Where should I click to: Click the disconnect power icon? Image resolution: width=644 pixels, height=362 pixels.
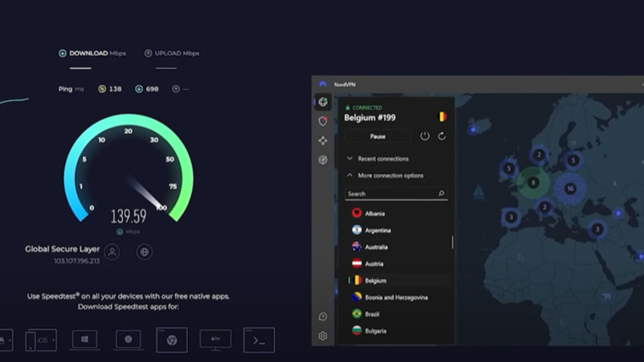click(x=425, y=136)
